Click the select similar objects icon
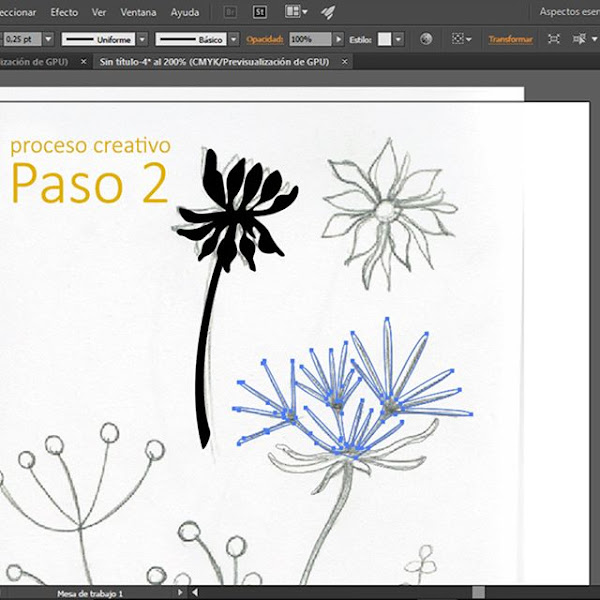600x600 pixels. [579, 39]
